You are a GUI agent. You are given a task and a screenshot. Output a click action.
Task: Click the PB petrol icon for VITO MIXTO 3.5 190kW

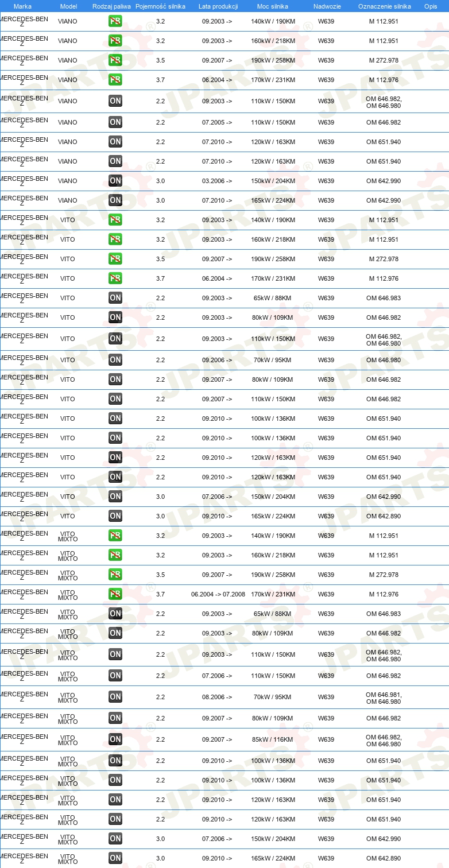tap(115, 575)
